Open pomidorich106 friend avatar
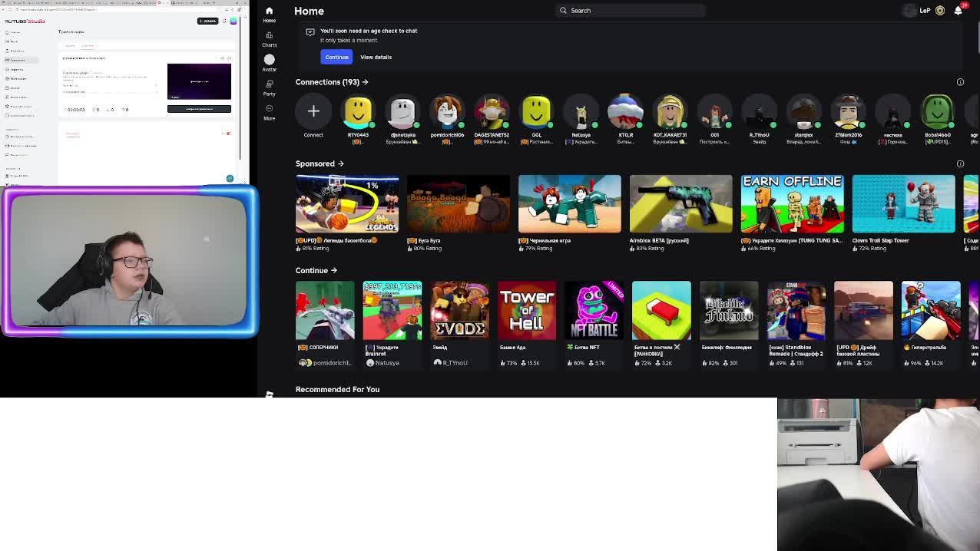980x551 pixels. pos(447,111)
